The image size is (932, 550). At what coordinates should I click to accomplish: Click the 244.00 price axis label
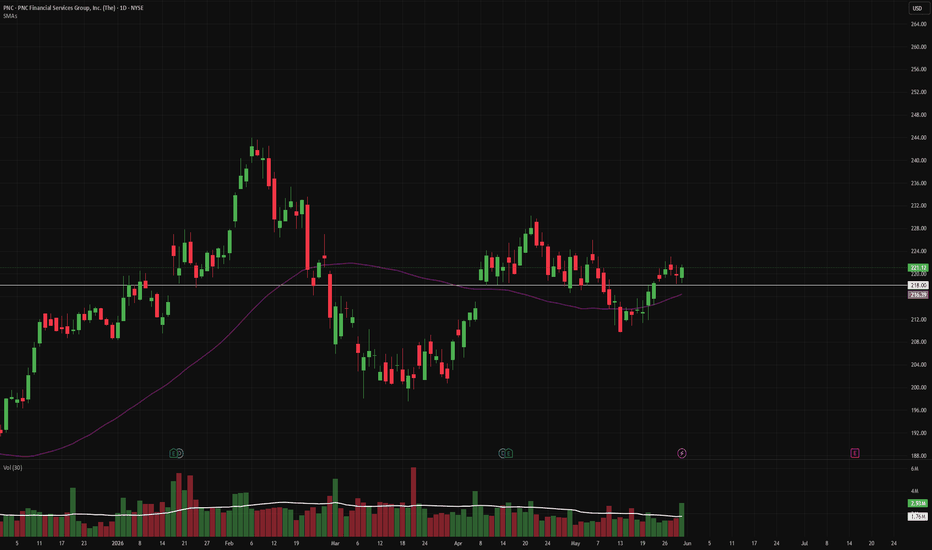click(918, 138)
